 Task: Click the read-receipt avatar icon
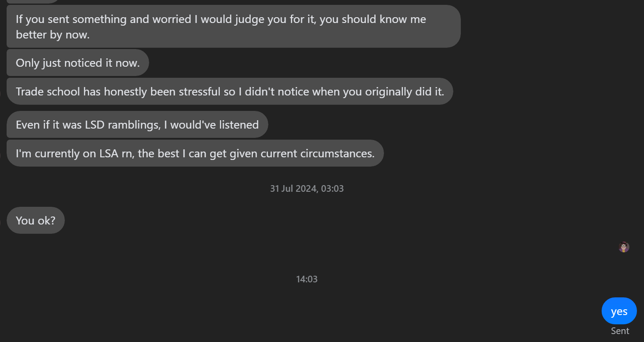coord(624,247)
